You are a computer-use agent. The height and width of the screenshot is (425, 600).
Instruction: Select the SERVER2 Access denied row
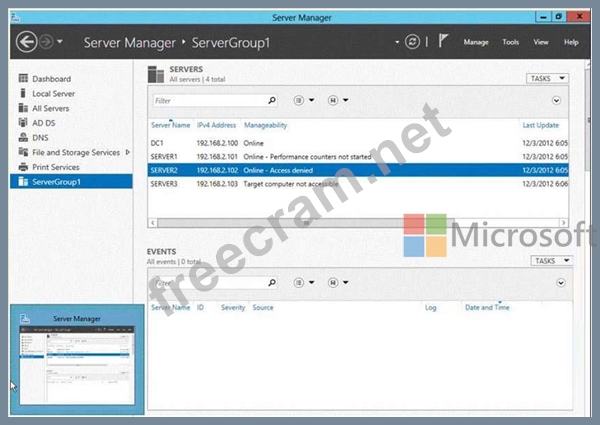358,170
